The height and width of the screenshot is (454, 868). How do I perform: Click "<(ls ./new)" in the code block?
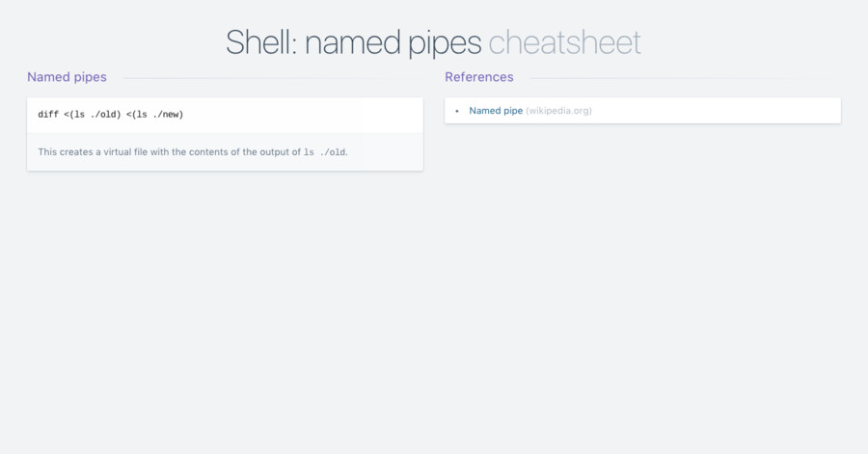pos(154,115)
